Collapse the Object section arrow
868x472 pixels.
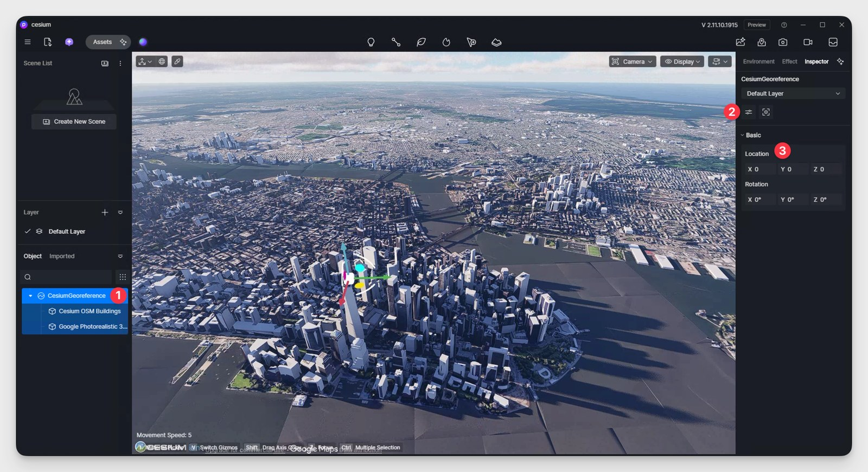coord(120,256)
